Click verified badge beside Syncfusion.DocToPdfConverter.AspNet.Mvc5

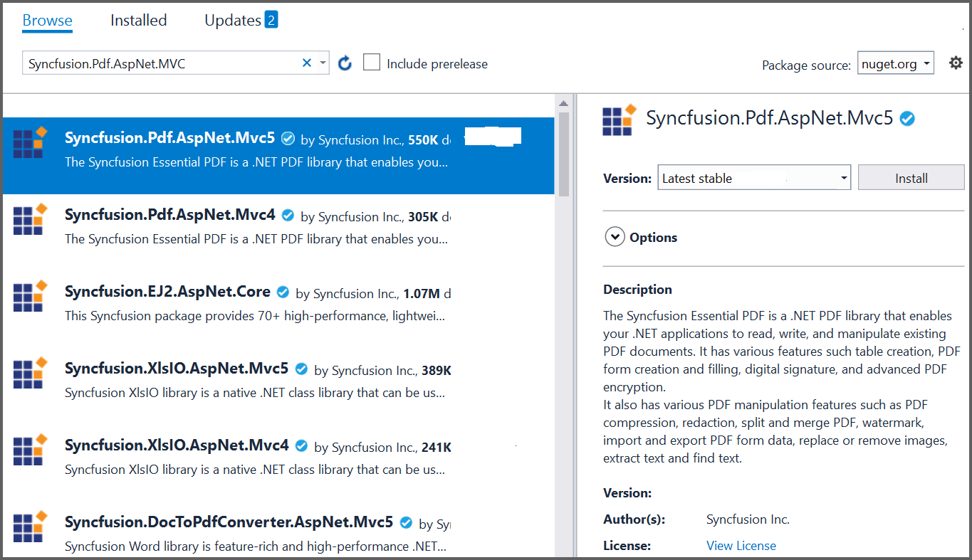tap(406, 522)
